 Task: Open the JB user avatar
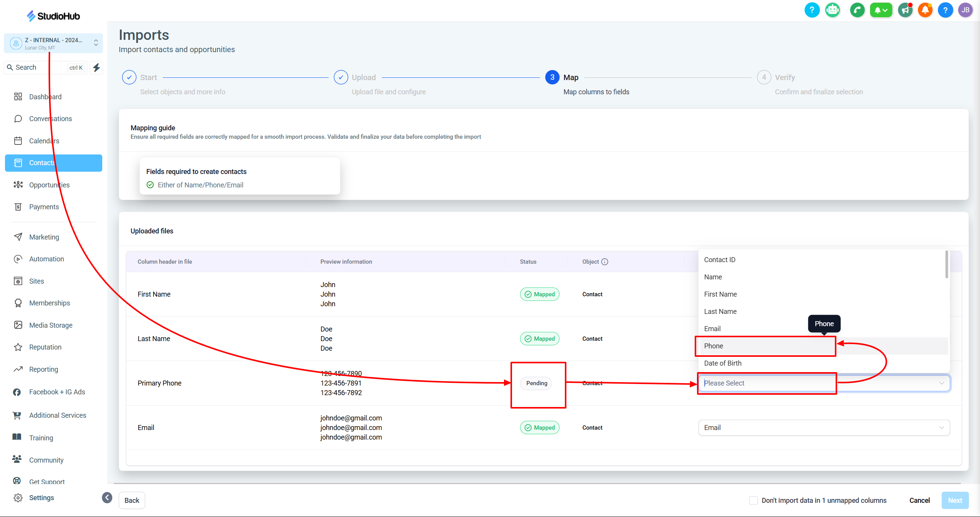965,10
